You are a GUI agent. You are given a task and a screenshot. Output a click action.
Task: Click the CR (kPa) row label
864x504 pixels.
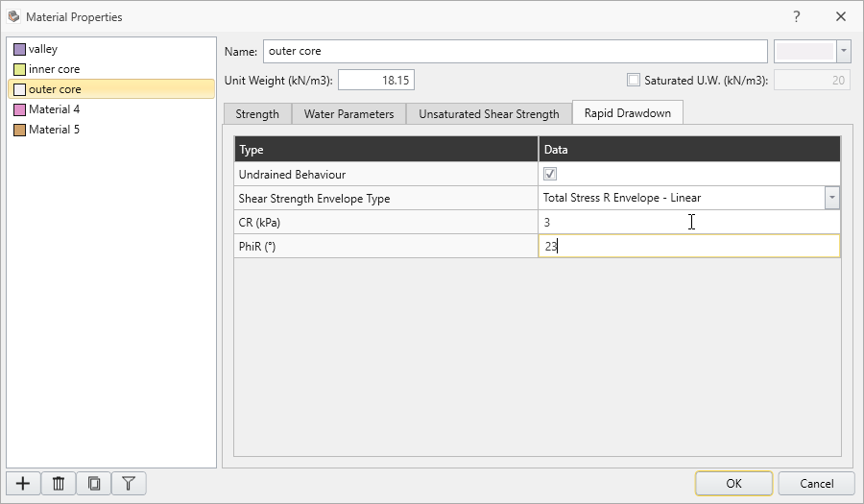click(259, 223)
